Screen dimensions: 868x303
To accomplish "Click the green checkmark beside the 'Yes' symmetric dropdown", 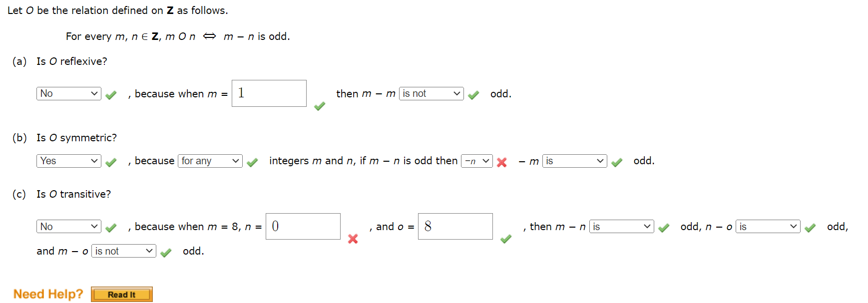I will 111,161.
